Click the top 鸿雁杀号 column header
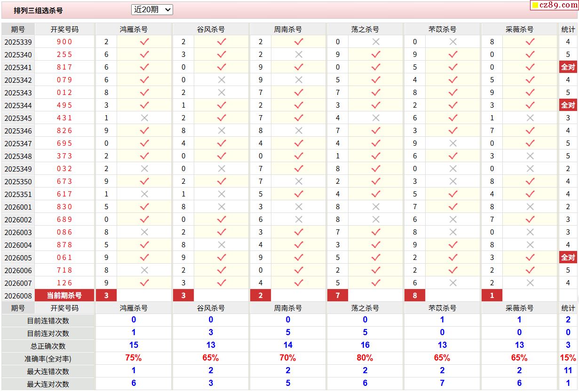This screenshot has height=392, width=579. (134, 29)
